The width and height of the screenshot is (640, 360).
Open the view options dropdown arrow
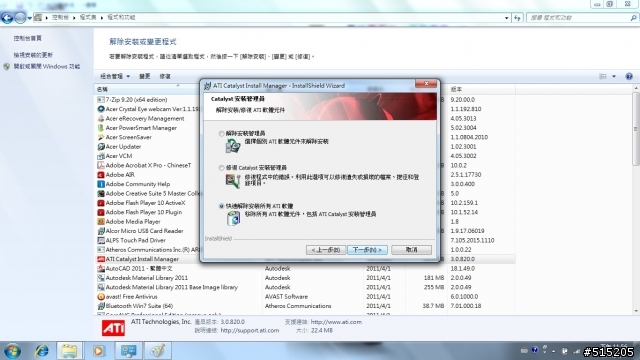click(x=614, y=76)
